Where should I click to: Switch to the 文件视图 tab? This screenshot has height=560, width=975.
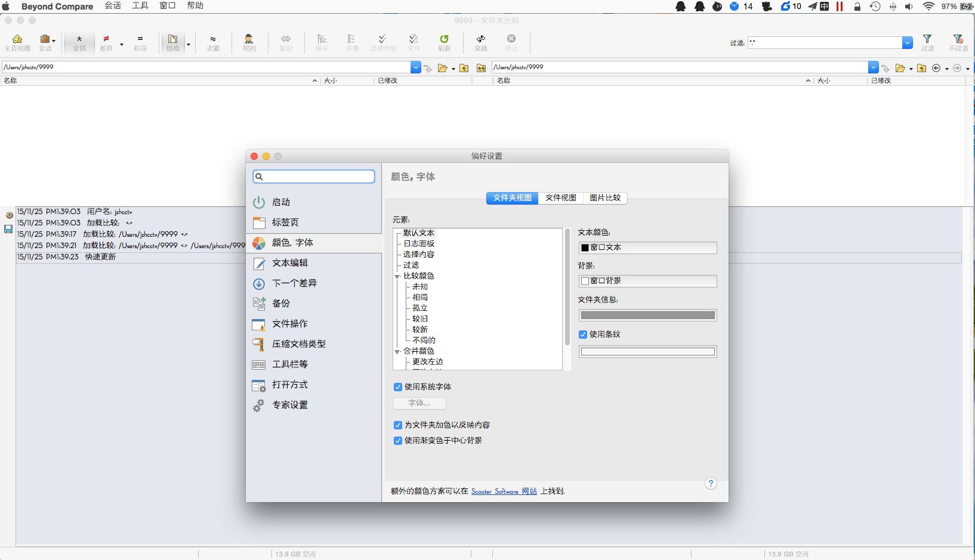click(x=560, y=198)
